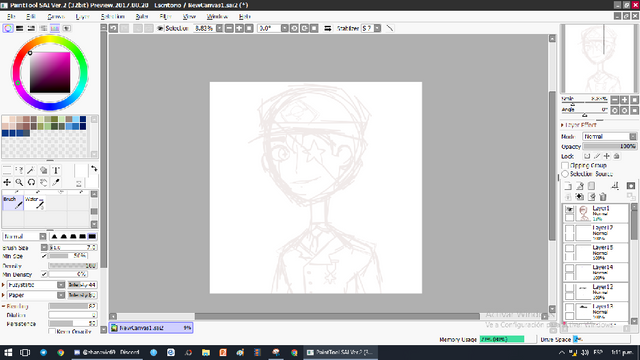This screenshot has width=640, height=360.
Task: Click the Brush Size slider
Action: [x=73, y=247]
